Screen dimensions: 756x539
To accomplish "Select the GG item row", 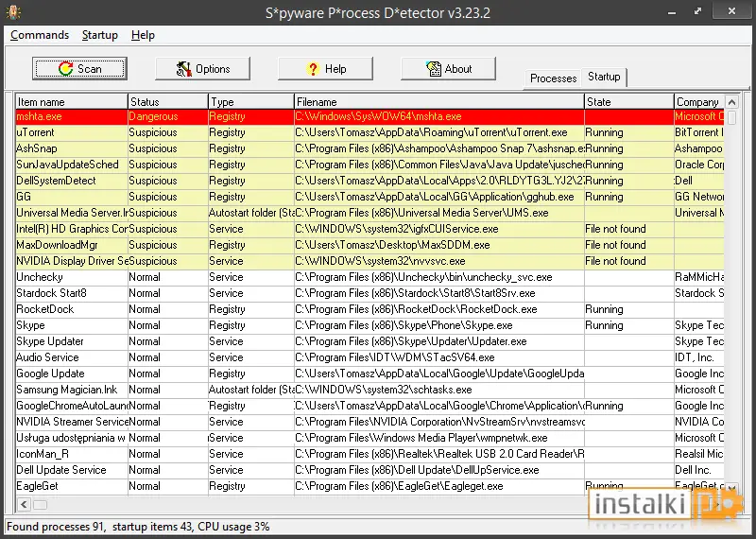I will point(369,197).
